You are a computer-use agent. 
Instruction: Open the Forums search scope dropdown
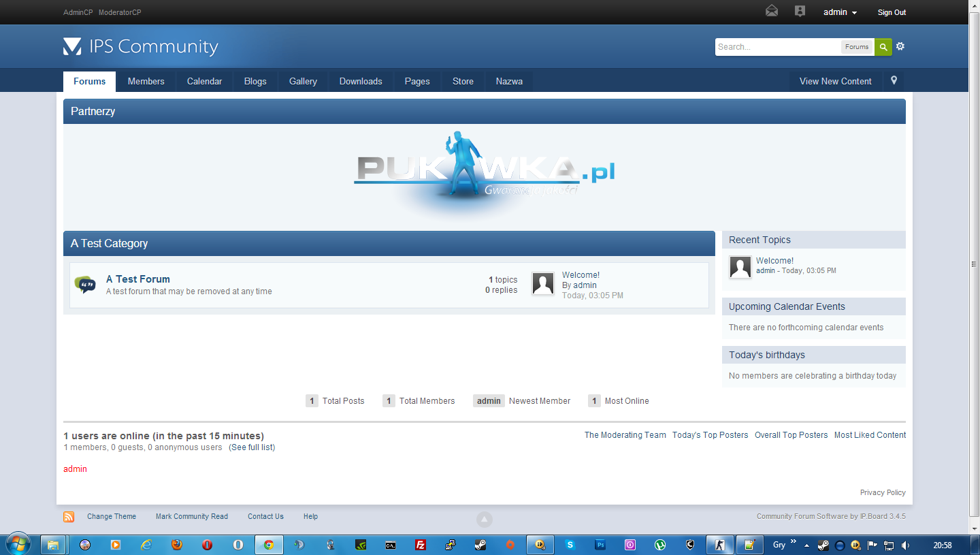click(x=857, y=47)
